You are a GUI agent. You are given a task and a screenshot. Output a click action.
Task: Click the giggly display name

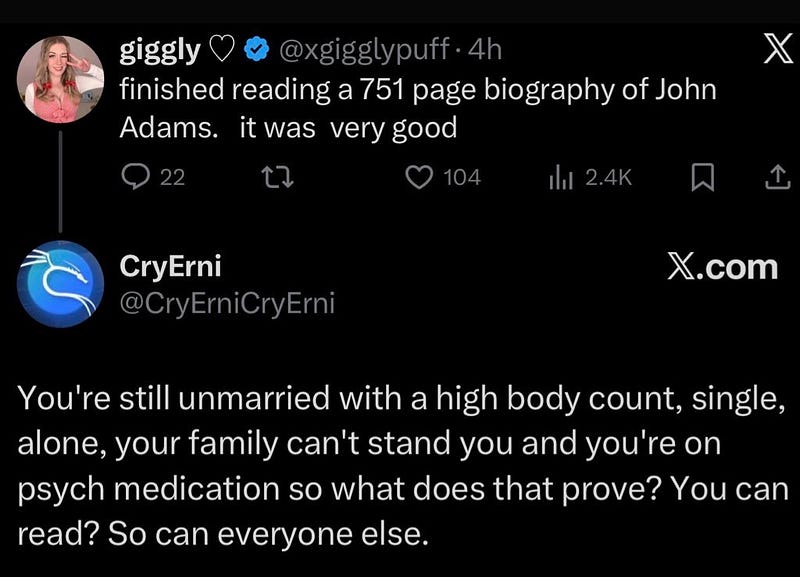[161, 49]
